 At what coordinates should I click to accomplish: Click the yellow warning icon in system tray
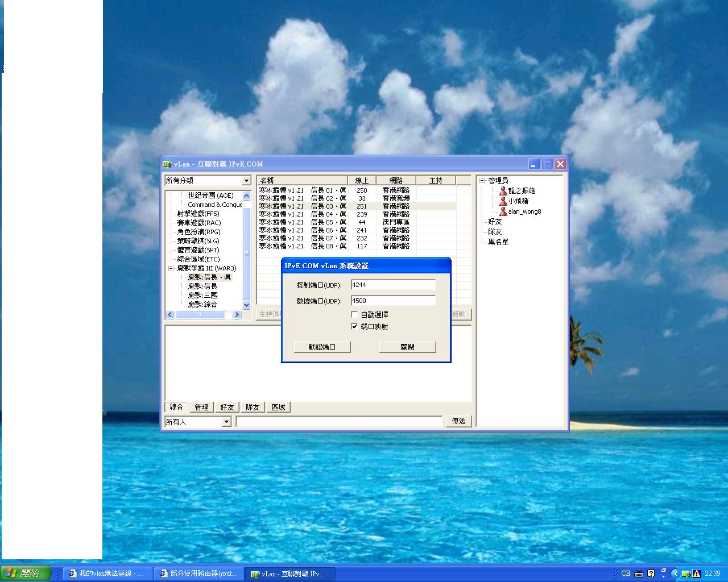coord(696,573)
